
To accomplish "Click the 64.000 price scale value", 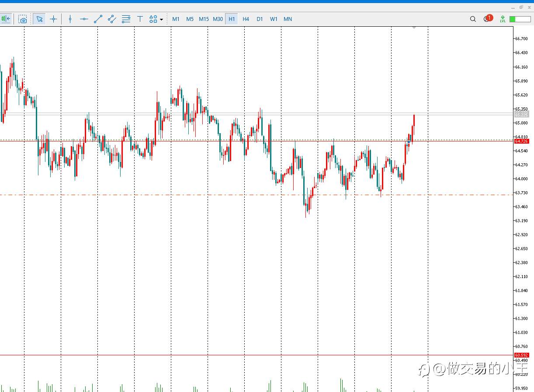I will tap(521, 179).
